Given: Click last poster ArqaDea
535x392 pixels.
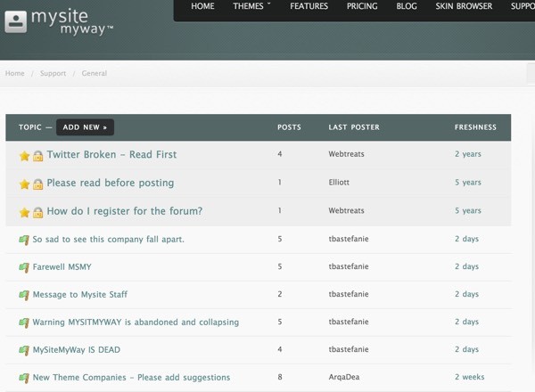Looking at the screenshot, I should pyautogui.click(x=344, y=377).
